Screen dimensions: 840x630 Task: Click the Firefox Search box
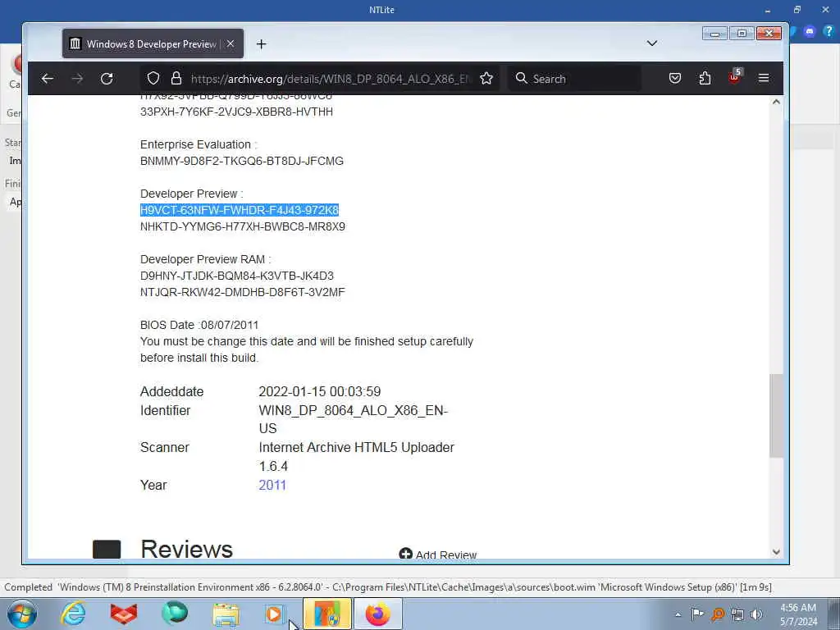coord(574,79)
